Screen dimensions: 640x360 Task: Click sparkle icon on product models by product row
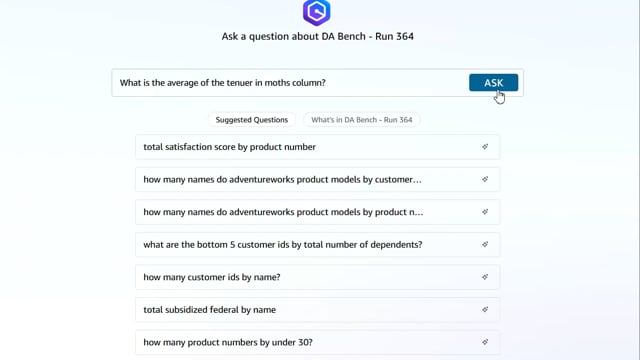(485, 212)
